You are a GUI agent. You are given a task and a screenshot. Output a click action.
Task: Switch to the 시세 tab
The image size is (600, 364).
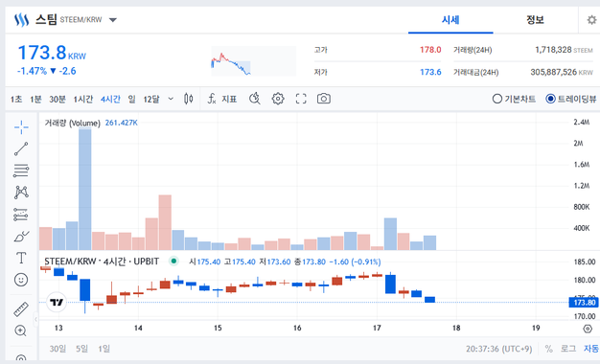(x=450, y=20)
